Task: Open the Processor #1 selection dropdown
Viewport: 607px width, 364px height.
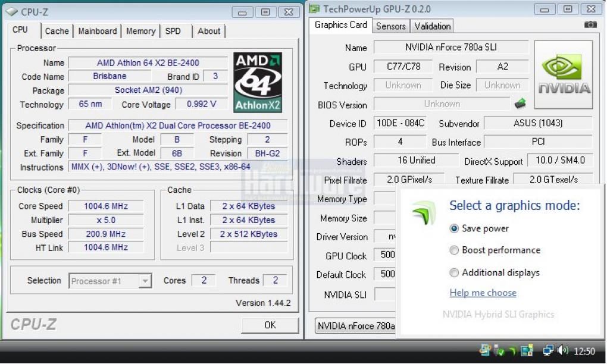Action: coord(110,281)
